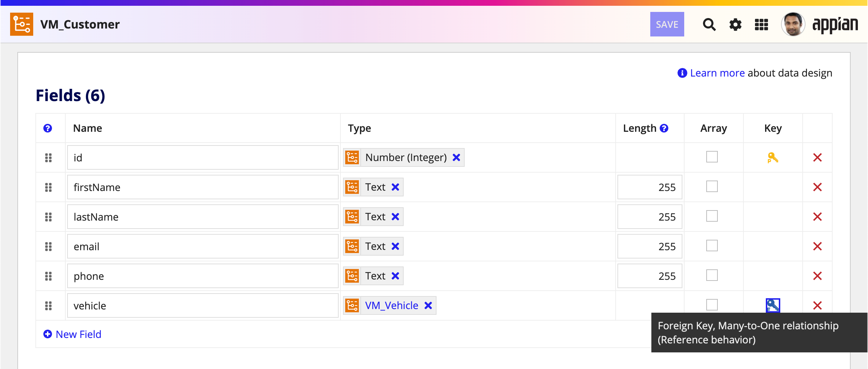Viewport: 868px width, 369px height.
Task: Open the settings gear icon
Action: coord(735,25)
